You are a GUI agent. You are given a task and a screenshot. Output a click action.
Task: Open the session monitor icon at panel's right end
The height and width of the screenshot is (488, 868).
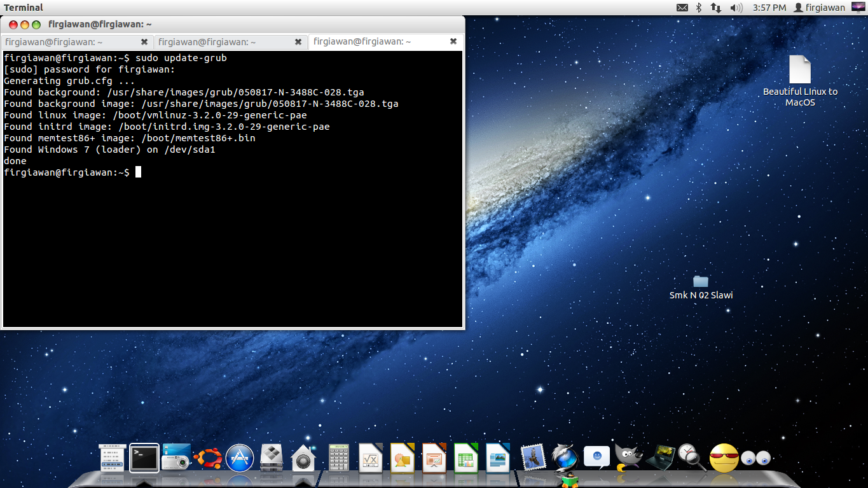coord(857,8)
